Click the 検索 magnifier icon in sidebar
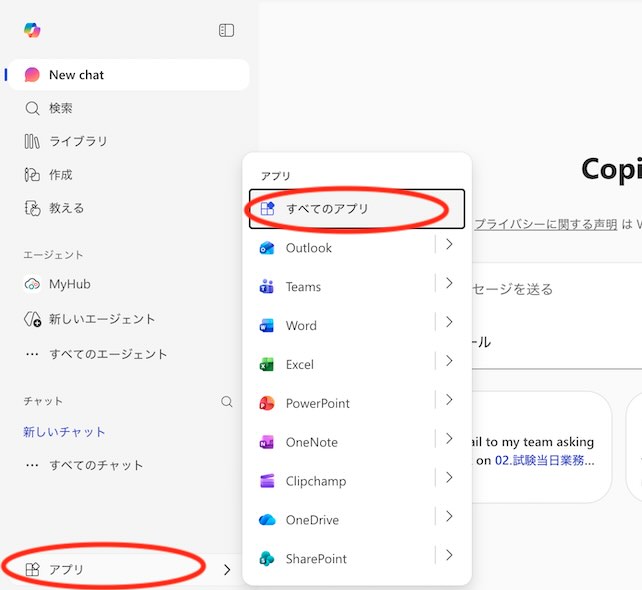 coord(32,109)
